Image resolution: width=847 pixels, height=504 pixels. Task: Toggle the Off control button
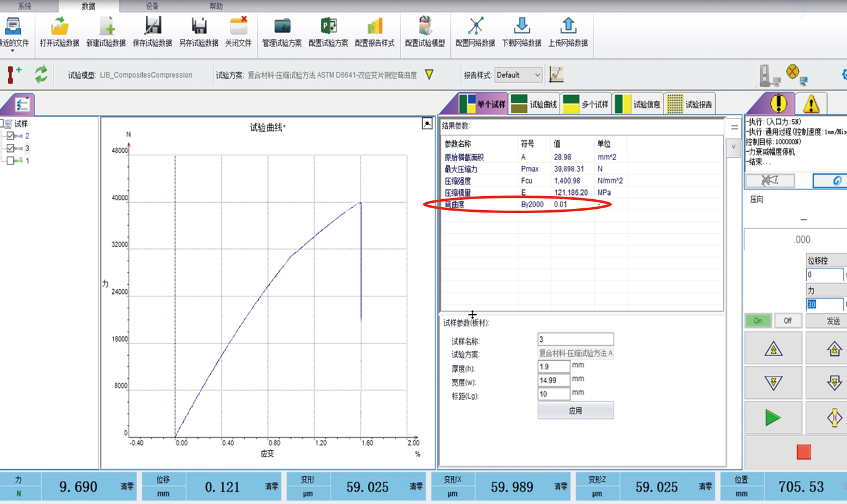(787, 321)
